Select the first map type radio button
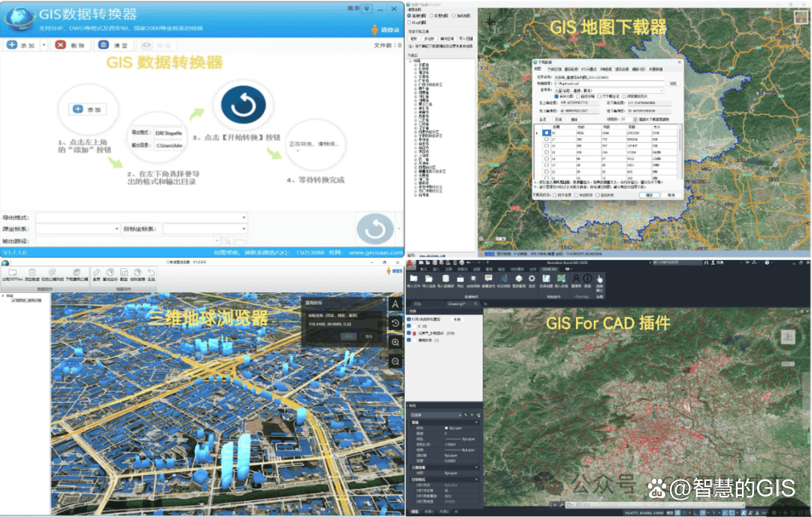 pyautogui.click(x=411, y=14)
